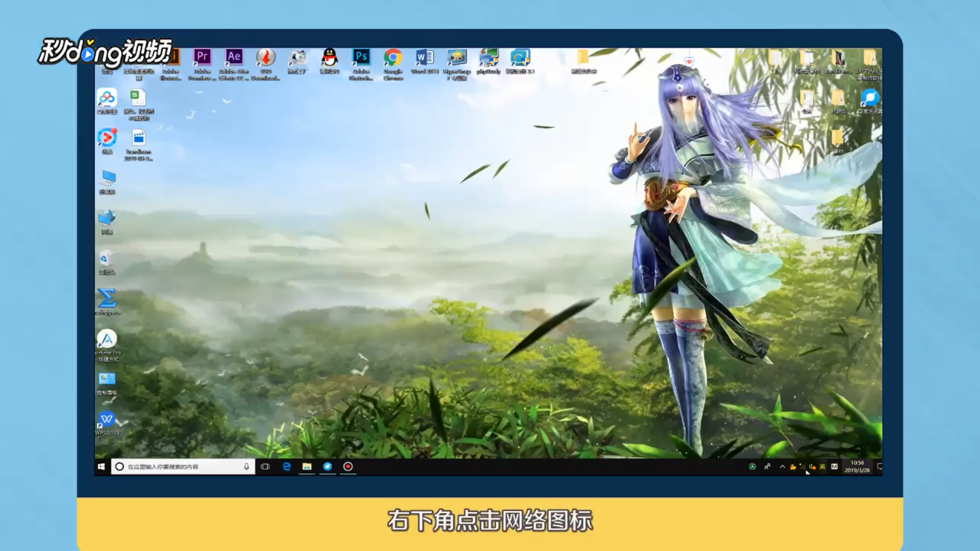Viewport: 980px width, 551px height.
Task: Click the Windows Start button
Action: point(101,466)
